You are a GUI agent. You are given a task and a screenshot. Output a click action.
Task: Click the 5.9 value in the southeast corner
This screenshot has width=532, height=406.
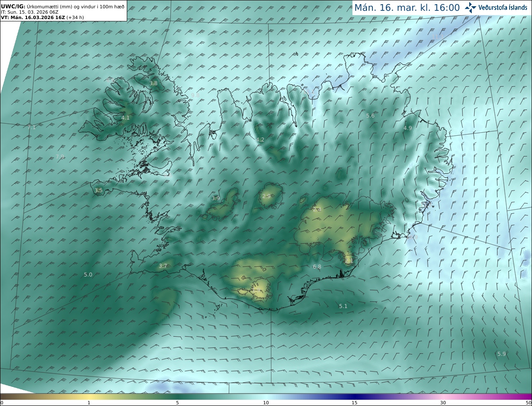coord(502,354)
